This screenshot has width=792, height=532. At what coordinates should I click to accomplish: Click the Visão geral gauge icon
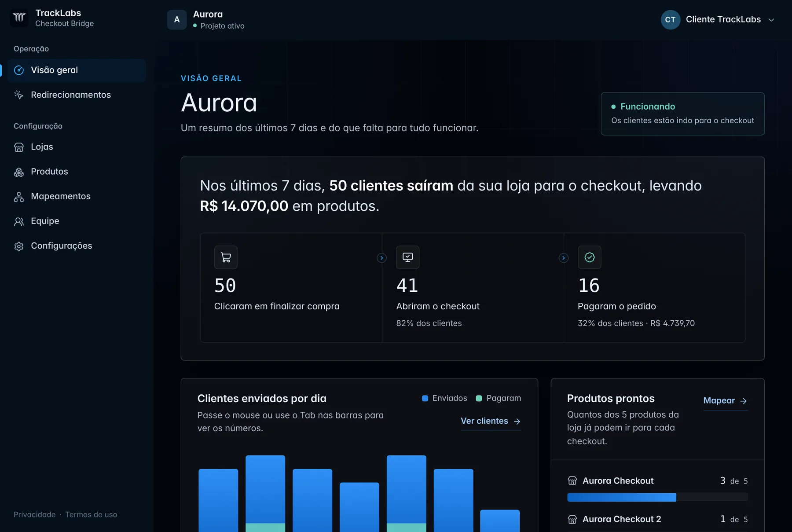19,70
